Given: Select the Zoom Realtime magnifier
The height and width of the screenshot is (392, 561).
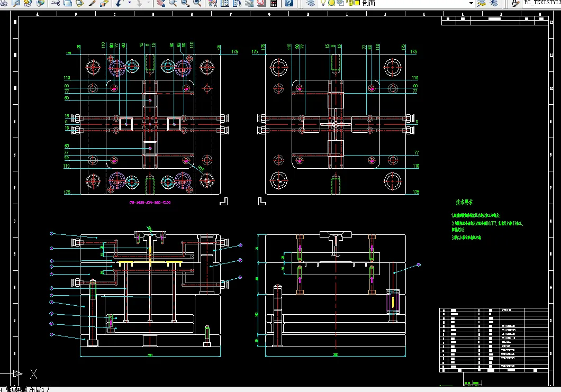Looking at the screenshot, I should tap(173, 3).
